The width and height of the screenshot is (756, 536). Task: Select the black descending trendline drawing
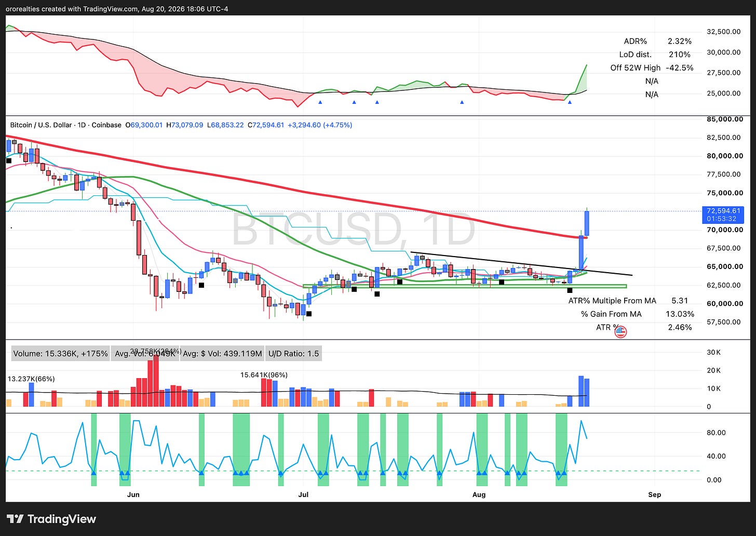521,264
